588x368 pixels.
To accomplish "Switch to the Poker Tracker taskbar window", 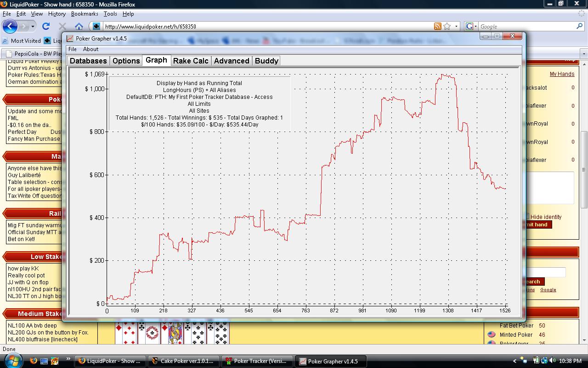I will (257, 361).
